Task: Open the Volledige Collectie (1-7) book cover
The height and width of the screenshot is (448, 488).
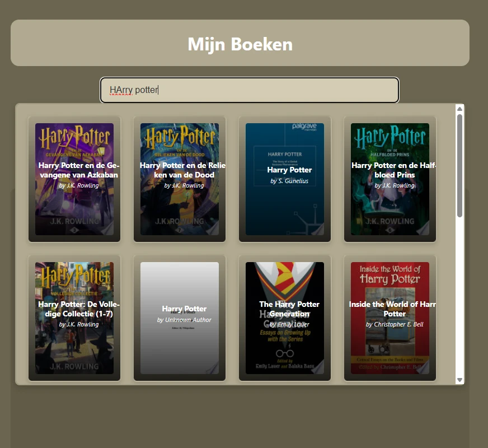Action: (76, 280)
